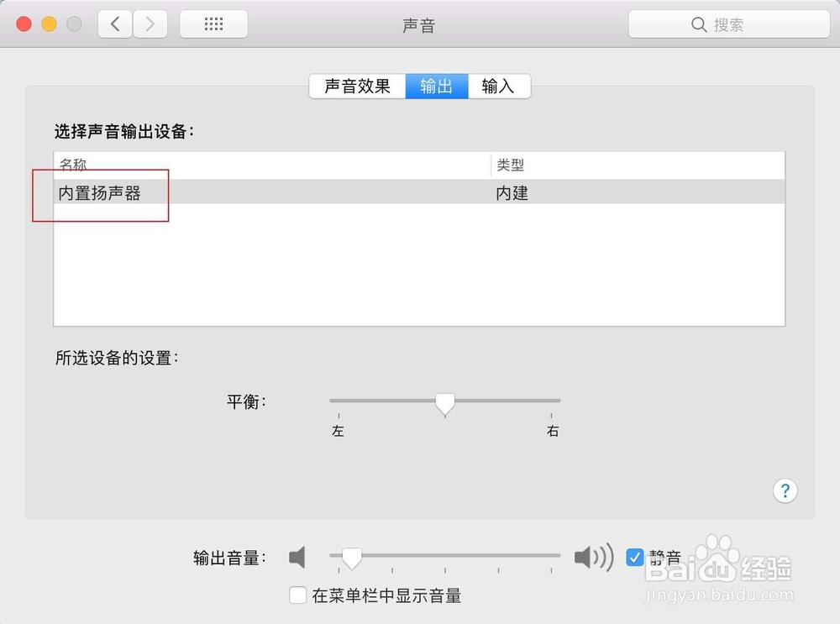
Task: Click the search magnifier icon
Action: [700, 24]
